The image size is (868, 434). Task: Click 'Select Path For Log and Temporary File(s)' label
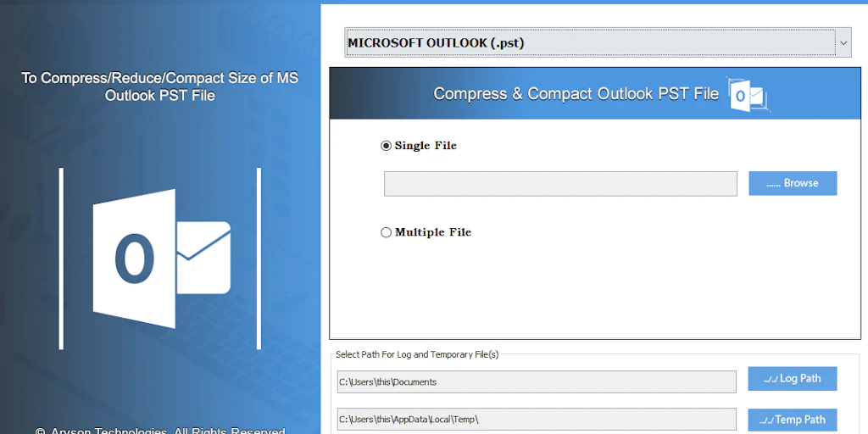tap(417, 354)
